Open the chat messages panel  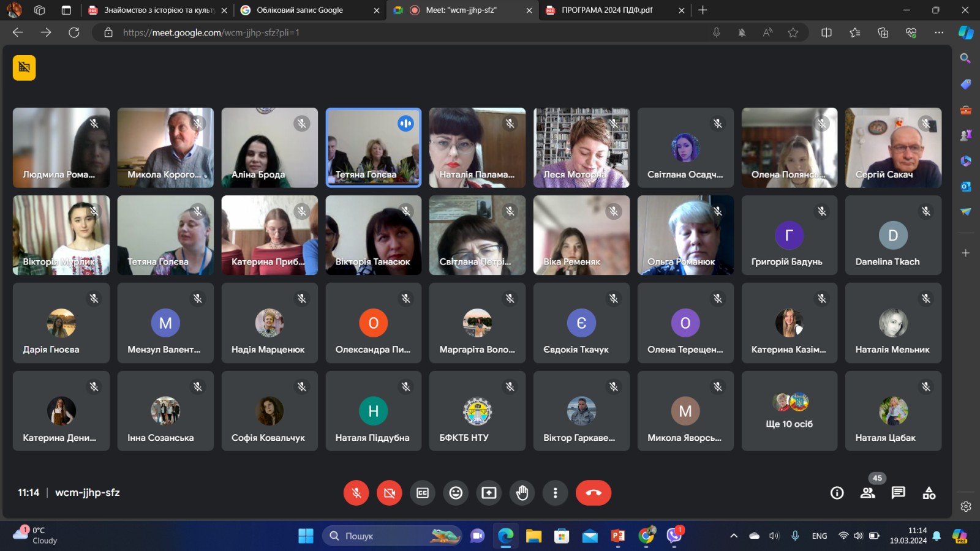pyautogui.click(x=898, y=493)
